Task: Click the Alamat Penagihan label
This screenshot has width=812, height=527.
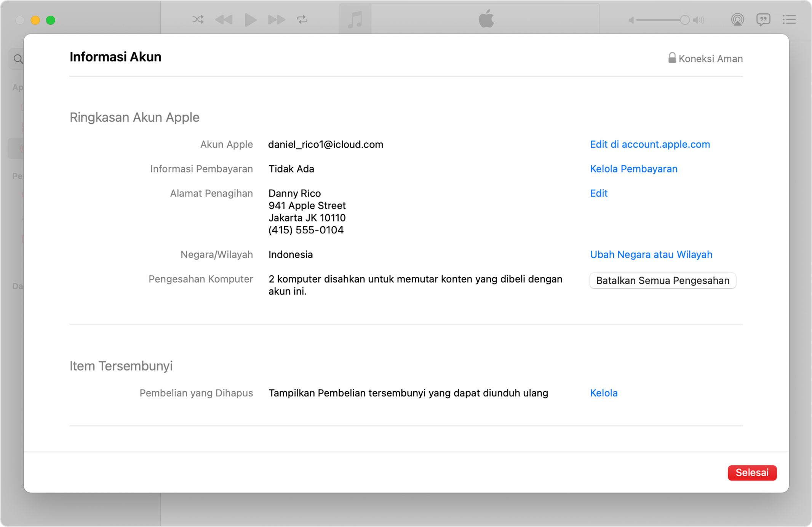Action: [x=211, y=193]
